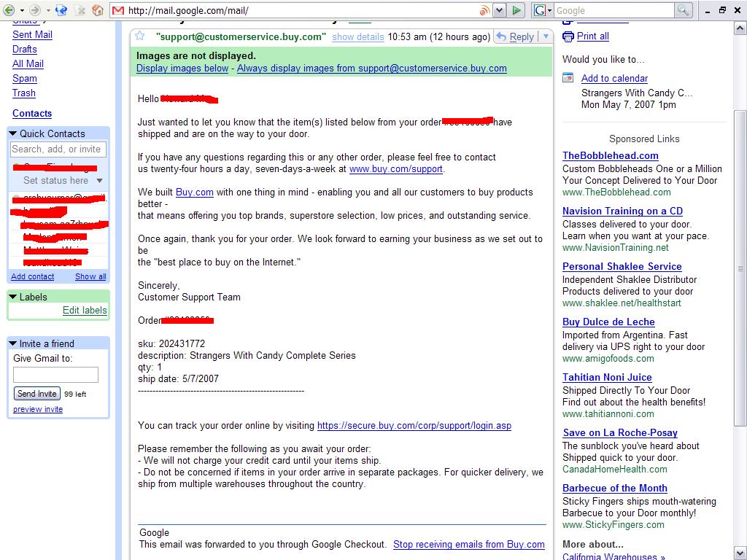Click Add to calendar link
This screenshot has width=747, height=560.
[x=614, y=78]
